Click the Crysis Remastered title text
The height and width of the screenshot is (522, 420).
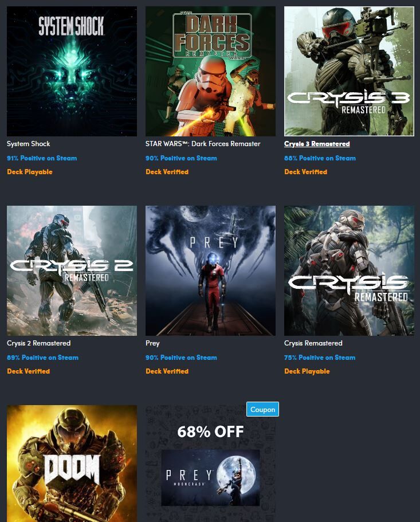point(313,343)
